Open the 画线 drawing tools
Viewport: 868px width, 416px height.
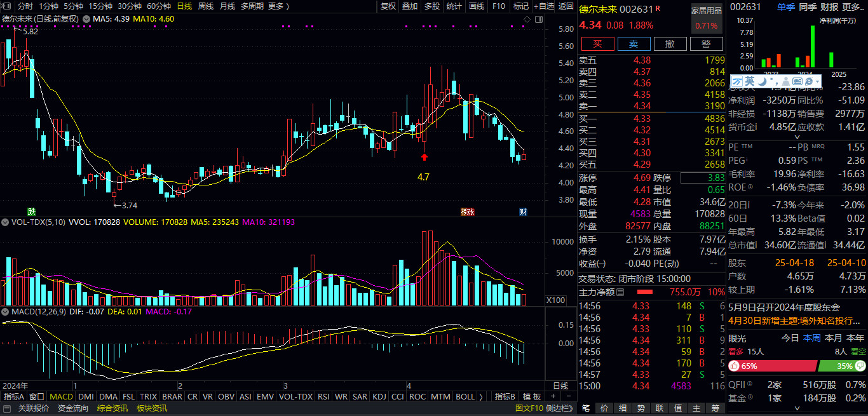click(x=476, y=6)
